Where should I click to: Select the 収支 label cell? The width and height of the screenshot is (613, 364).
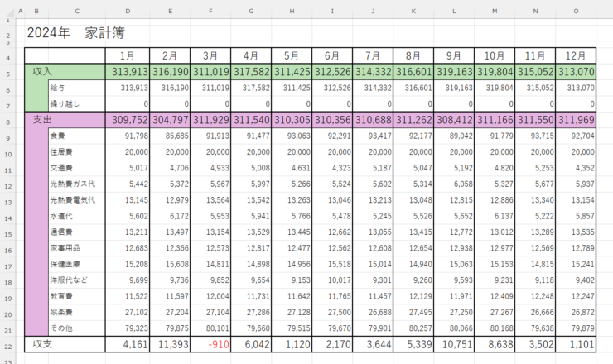click(x=41, y=344)
